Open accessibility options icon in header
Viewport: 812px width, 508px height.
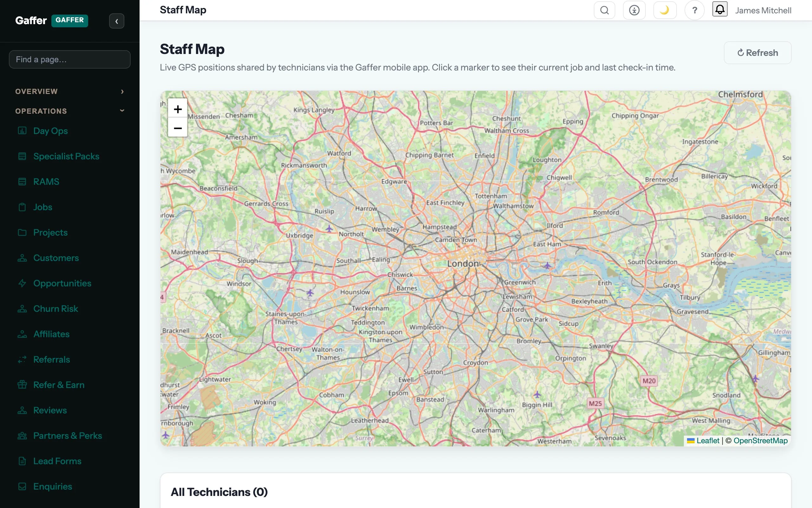tap(634, 10)
